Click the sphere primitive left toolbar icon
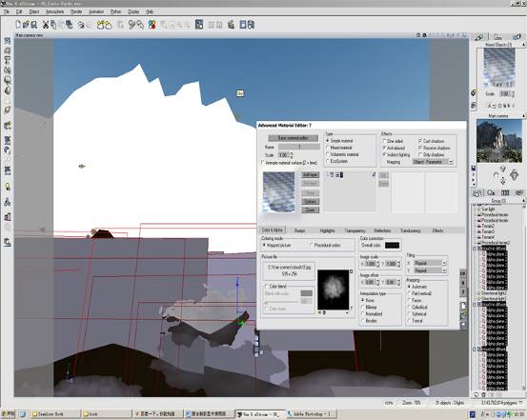527x420 pixels. pos(8,80)
